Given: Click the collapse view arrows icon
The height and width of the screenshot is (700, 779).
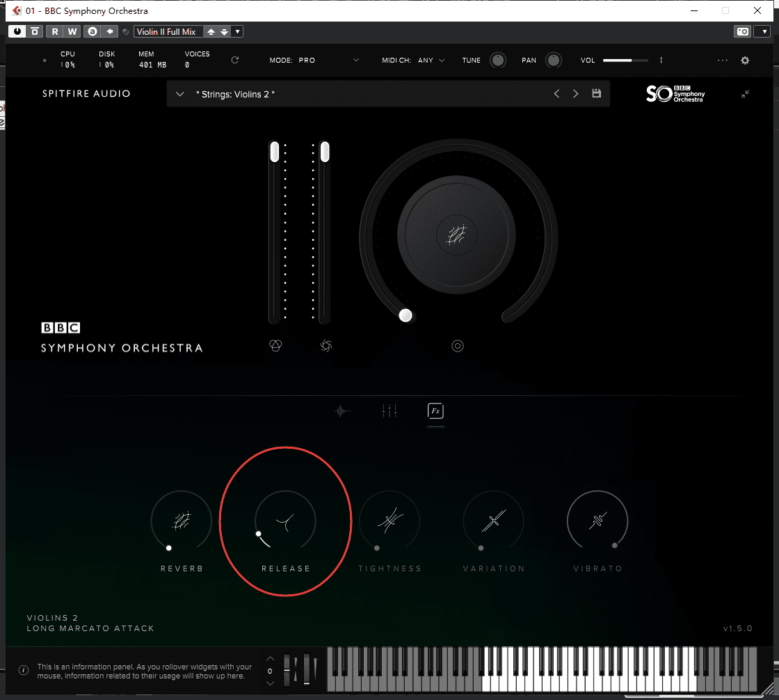Looking at the screenshot, I should pos(745,94).
